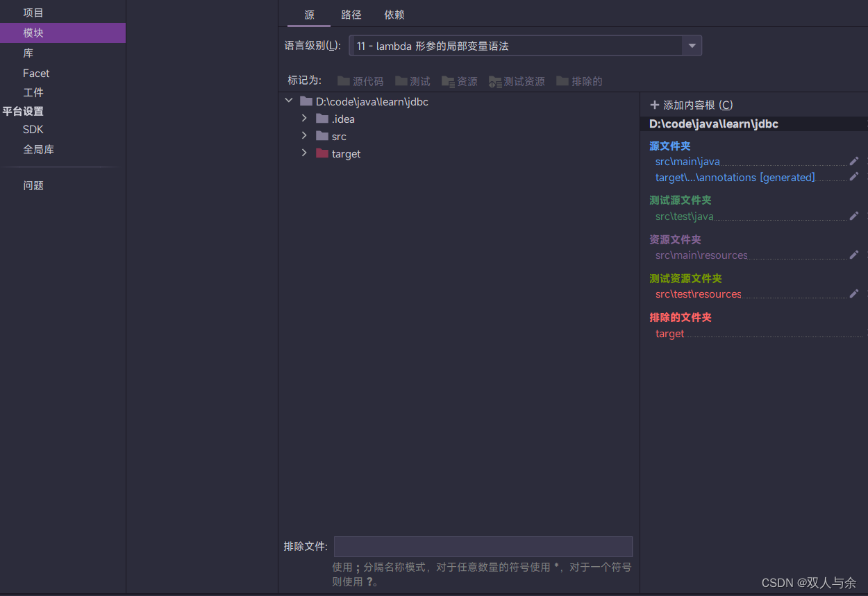Click the 排除的 mark icon
The width and height of the screenshot is (868, 596).
563,80
